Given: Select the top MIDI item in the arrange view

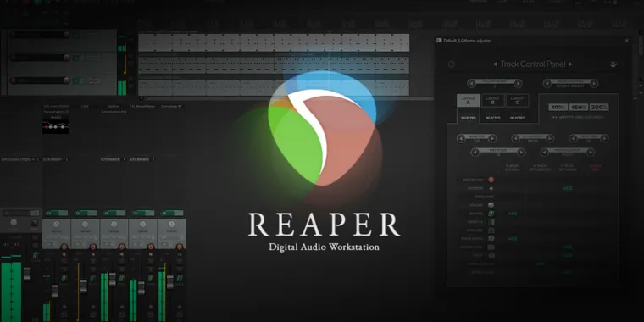Looking at the screenshot, I should point(274,42).
